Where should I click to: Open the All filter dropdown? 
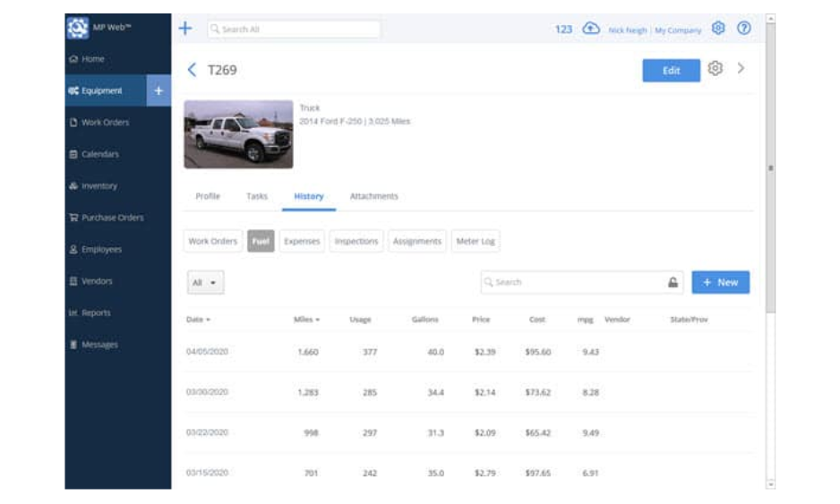(x=205, y=283)
